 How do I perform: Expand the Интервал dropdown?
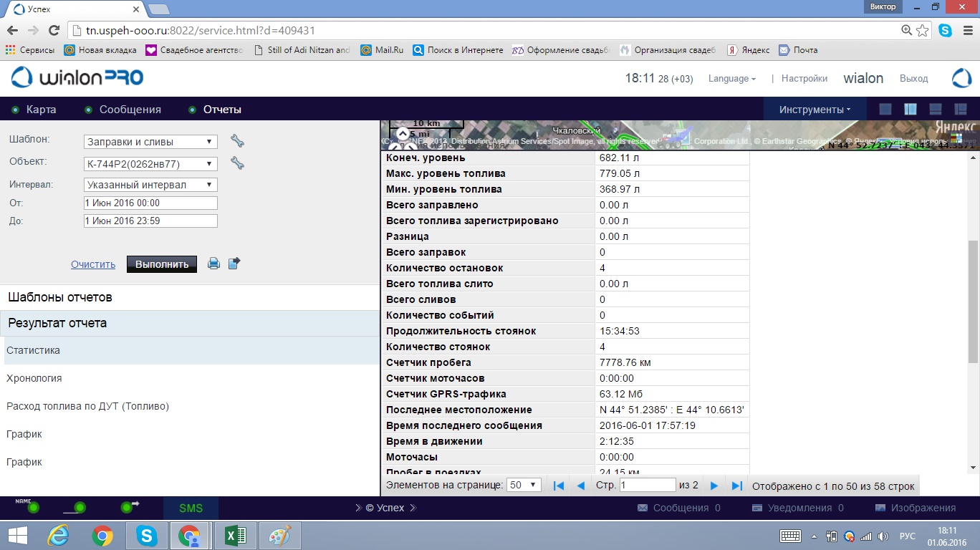150,185
